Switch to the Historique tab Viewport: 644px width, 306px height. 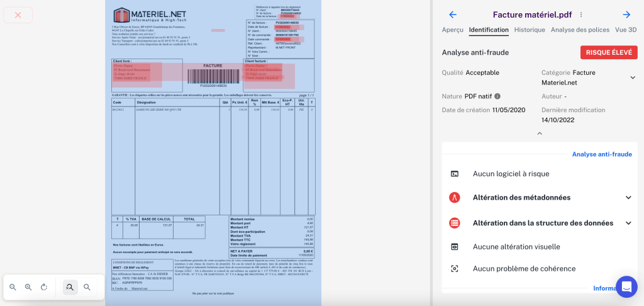tap(530, 30)
